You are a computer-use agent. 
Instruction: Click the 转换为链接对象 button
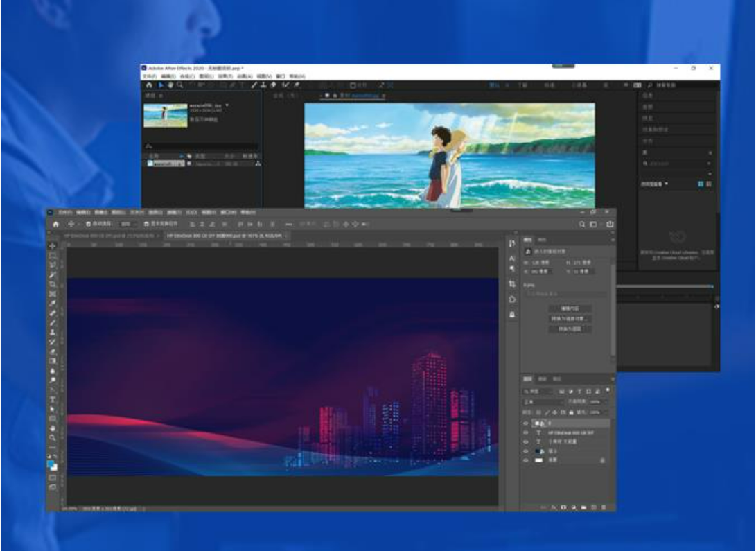coord(570,319)
